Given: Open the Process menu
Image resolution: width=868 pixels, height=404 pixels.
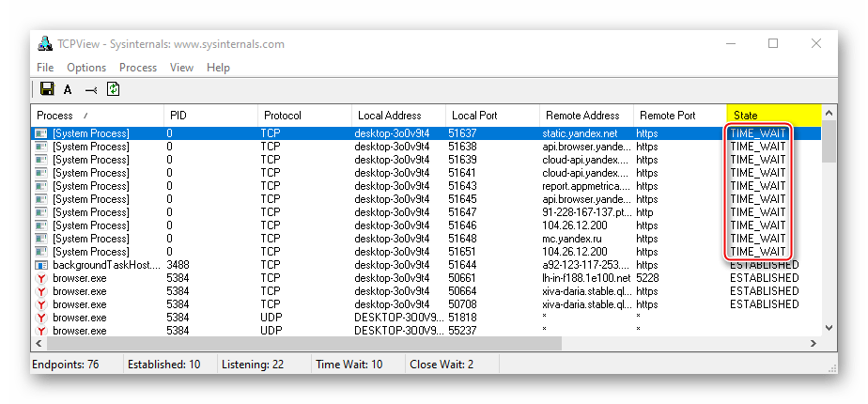Looking at the screenshot, I should pos(138,68).
